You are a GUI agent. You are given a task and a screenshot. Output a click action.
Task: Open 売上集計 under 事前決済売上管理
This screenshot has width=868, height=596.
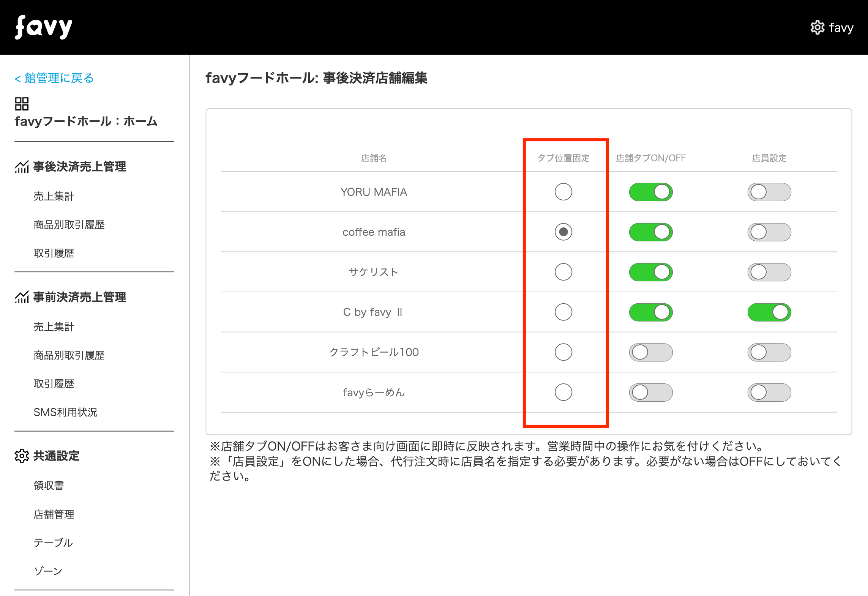tap(54, 327)
